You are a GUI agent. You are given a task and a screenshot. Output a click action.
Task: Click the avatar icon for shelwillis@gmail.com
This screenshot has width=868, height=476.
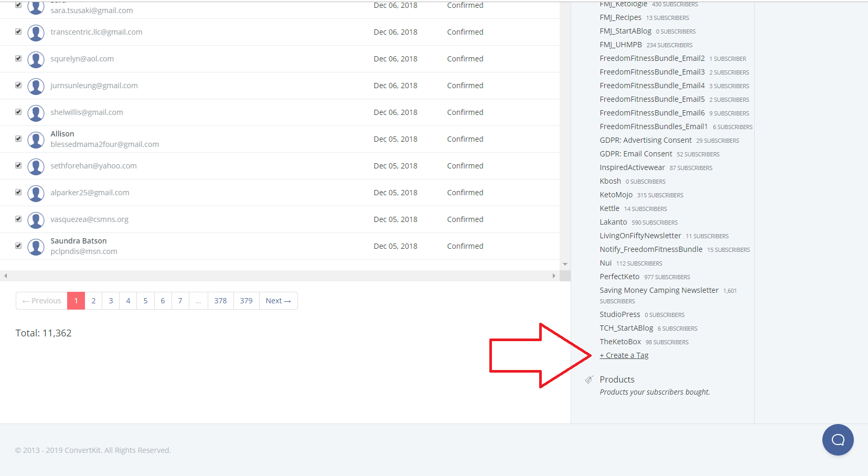36,112
